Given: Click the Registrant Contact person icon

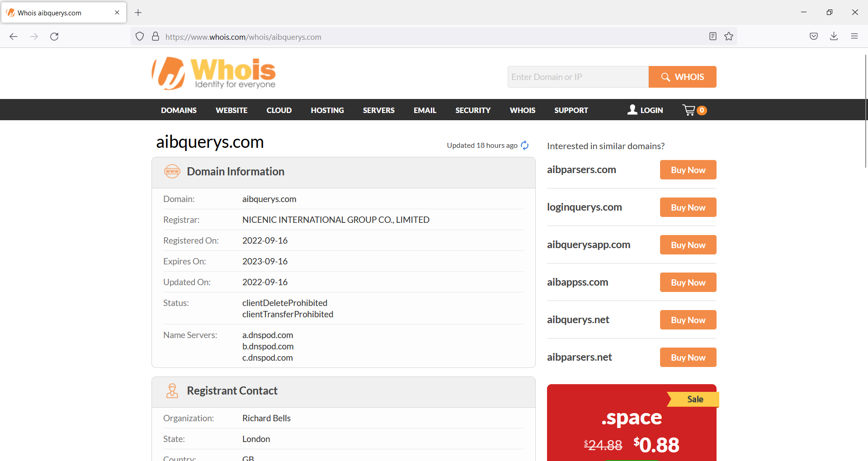Looking at the screenshot, I should 172,390.
